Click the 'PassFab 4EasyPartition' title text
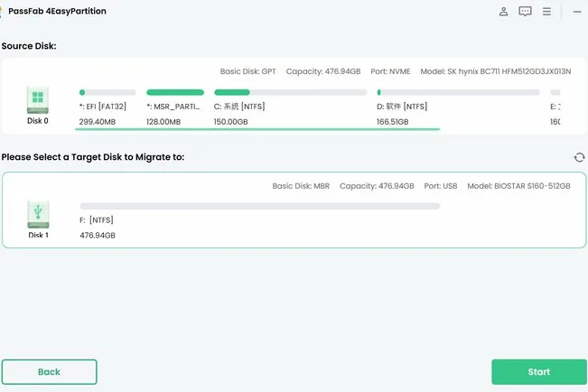 coord(58,11)
